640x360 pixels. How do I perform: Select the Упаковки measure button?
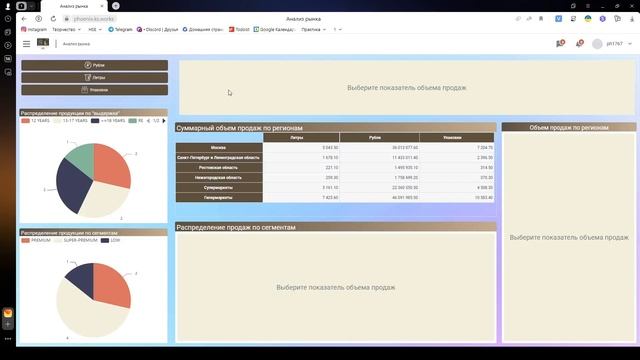click(95, 90)
